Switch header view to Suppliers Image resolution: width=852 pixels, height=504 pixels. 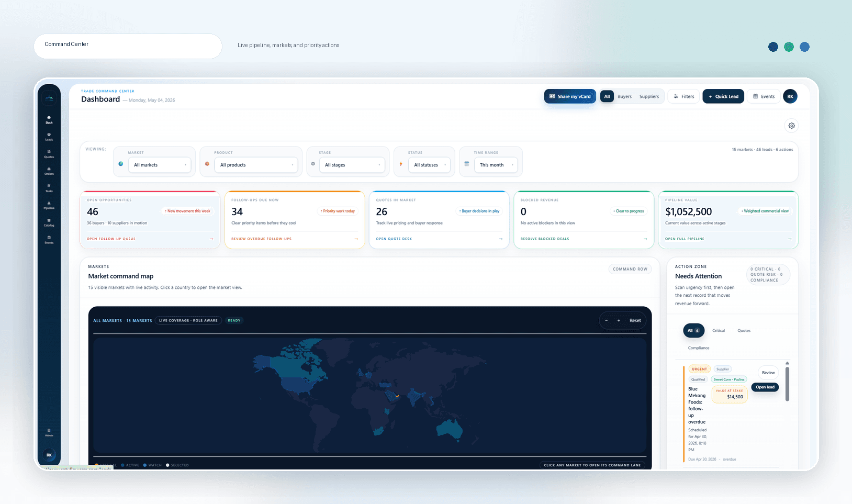649,96
